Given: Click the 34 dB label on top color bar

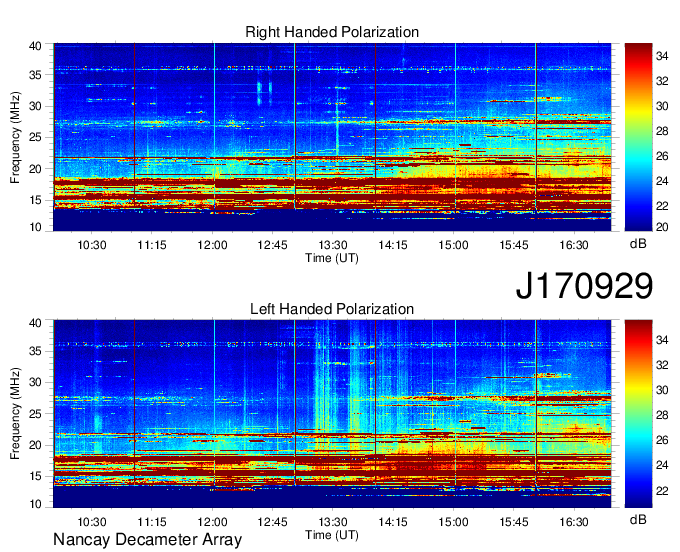Looking at the screenshot, I should coord(662,56).
